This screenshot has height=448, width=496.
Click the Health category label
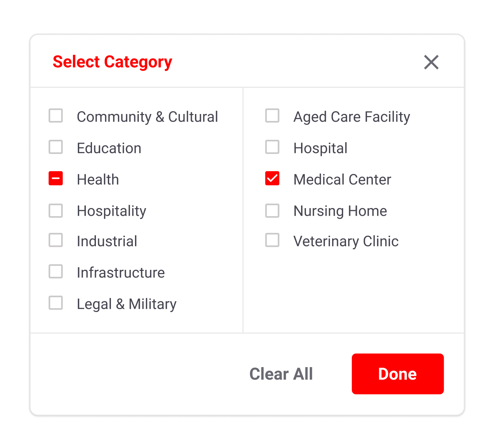(x=98, y=179)
